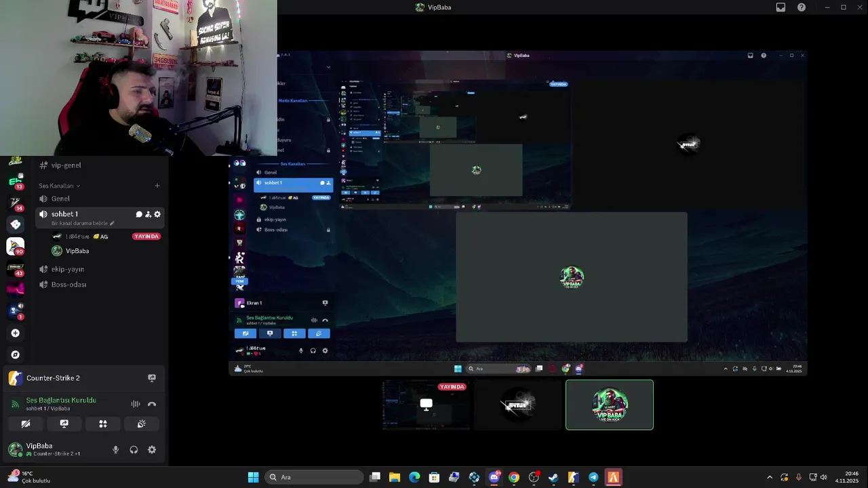Screen dimensions: 868x488
Task: Open the server with the 1 badge
Action: (x=15, y=311)
